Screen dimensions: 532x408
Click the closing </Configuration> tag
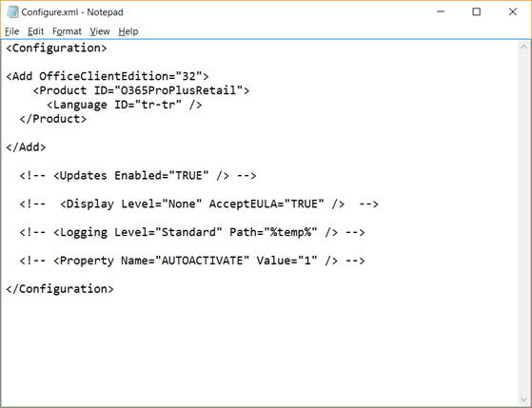60,289
